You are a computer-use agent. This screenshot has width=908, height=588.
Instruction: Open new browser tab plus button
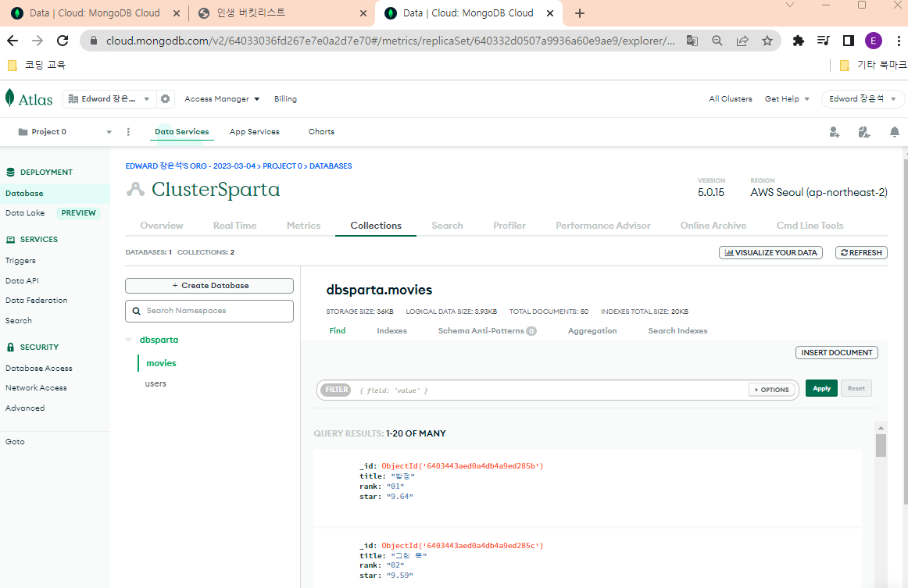coord(580,13)
